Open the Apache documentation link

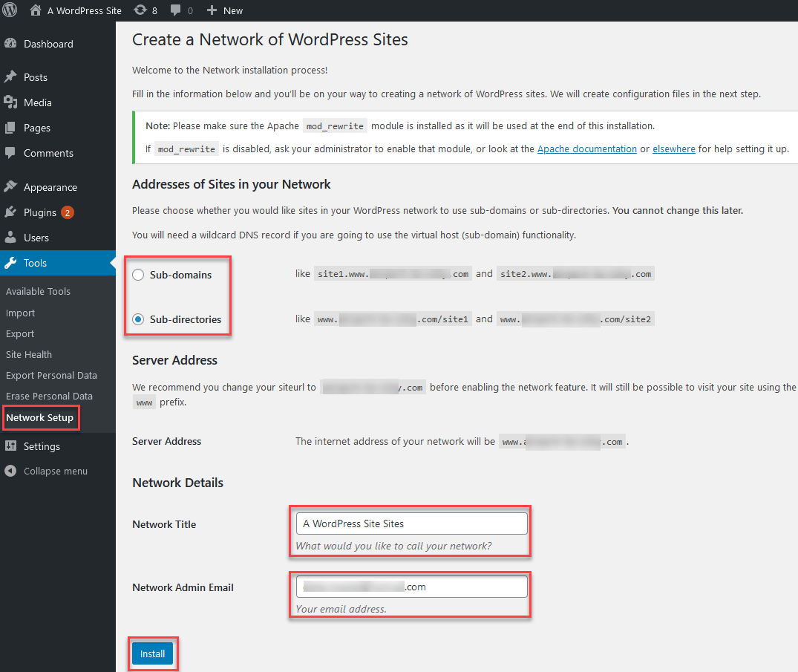tap(586, 149)
